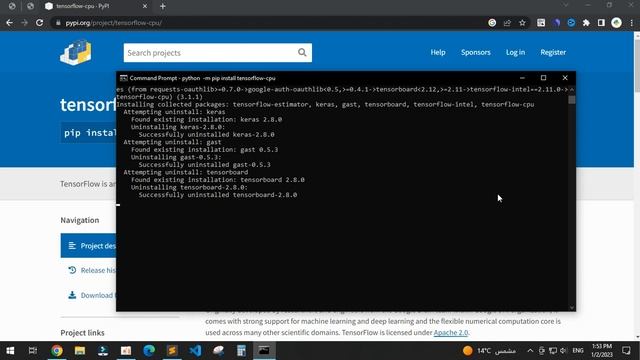The width and height of the screenshot is (640, 360).
Task: Click browser forward arrow
Action: 24,23
